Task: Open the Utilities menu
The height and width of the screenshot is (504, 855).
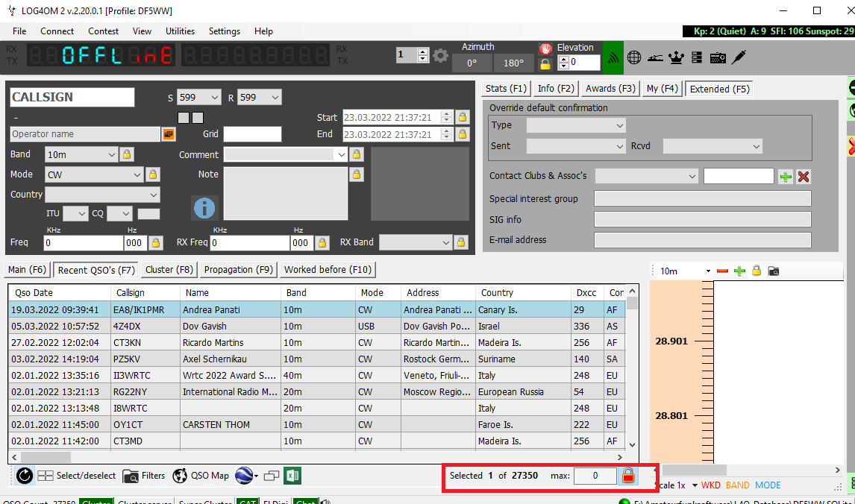Action: click(x=180, y=31)
